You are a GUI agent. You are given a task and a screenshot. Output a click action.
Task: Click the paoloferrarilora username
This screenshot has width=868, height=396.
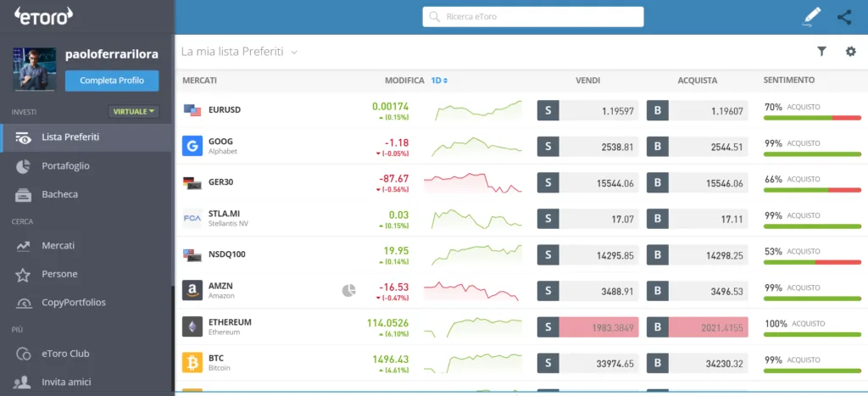click(x=112, y=54)
